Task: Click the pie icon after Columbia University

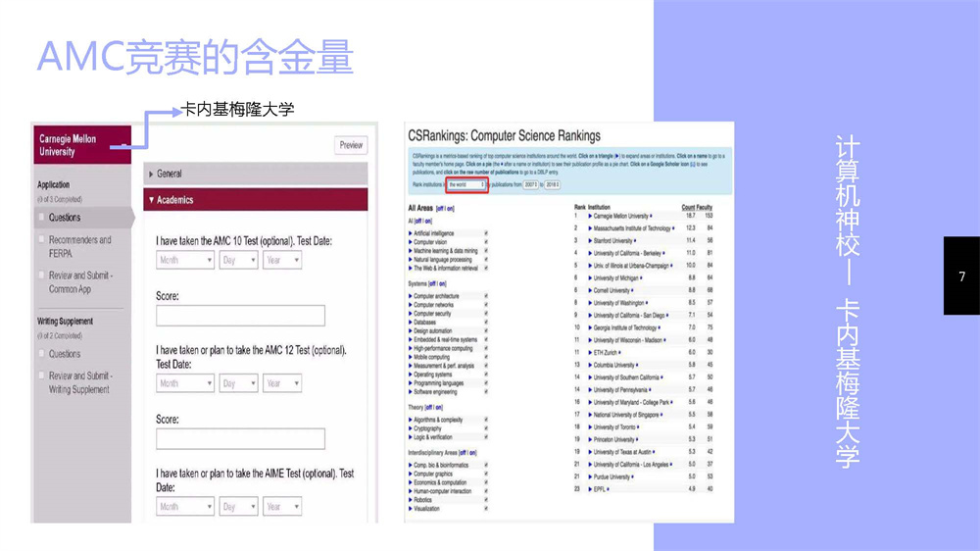Action: [x=636, y=366]
